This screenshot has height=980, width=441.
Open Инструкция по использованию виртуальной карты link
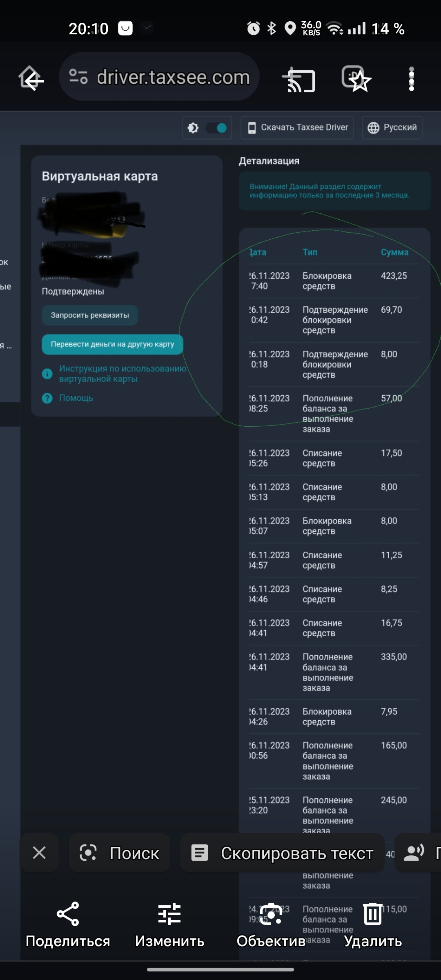pyautogui.click(x=122, y=374)
